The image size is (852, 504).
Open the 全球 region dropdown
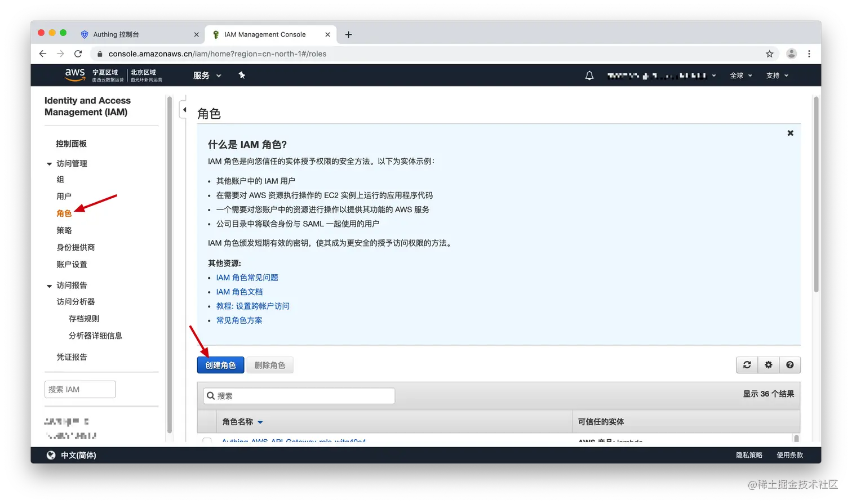click(x=741, y=75)
